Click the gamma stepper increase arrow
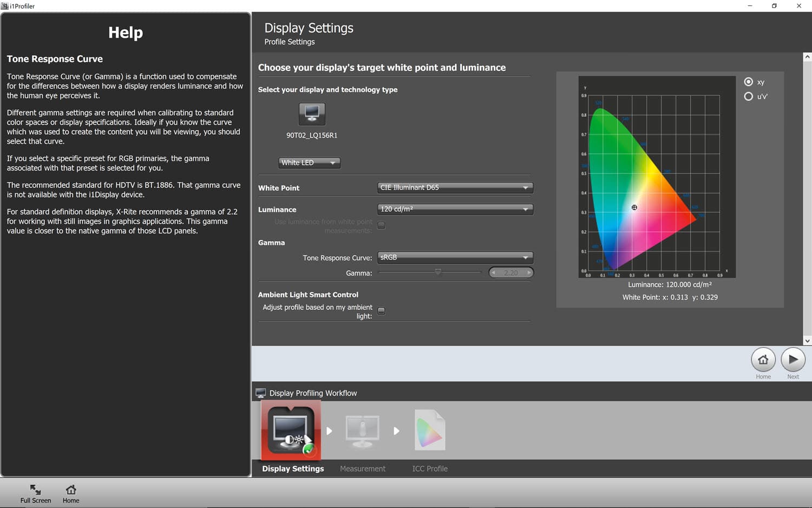The image size is (812, 508). [529, 272]
